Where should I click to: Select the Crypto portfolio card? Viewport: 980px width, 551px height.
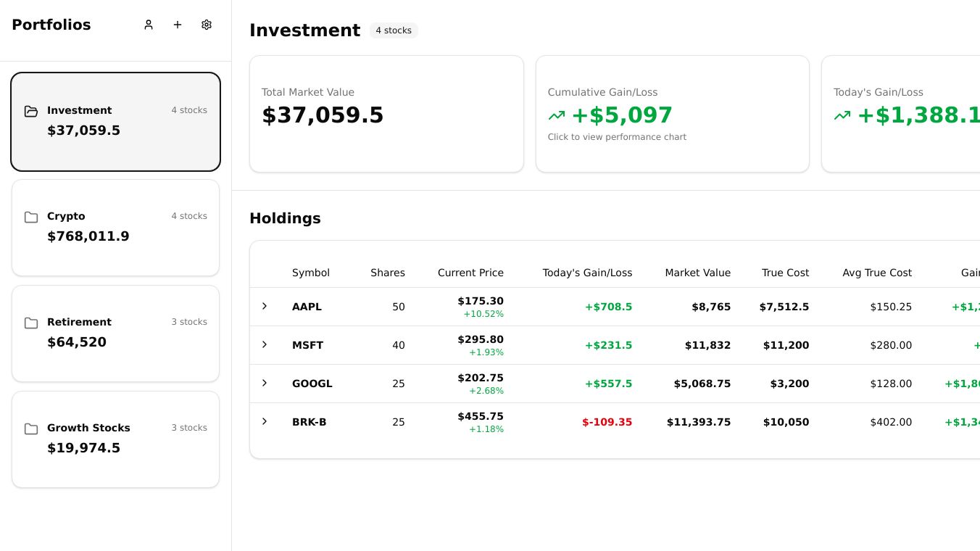(x=115, y=228)
